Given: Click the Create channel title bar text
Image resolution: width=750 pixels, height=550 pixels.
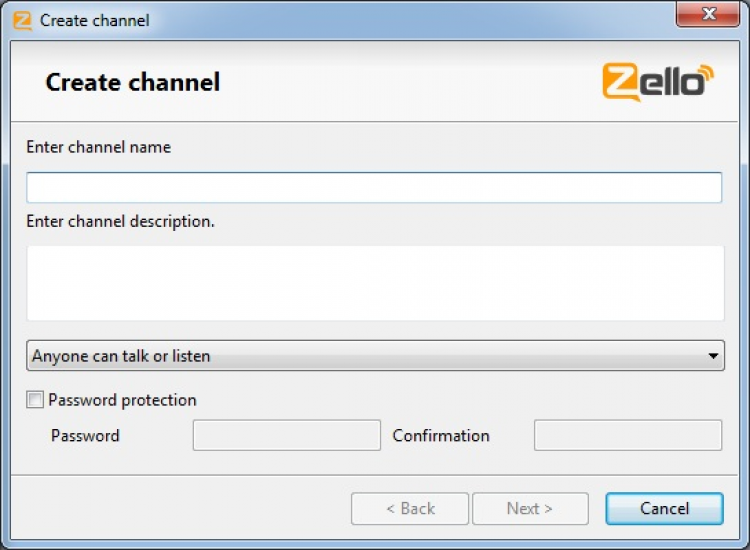Looking at the screenshot, I should point(94,20).
